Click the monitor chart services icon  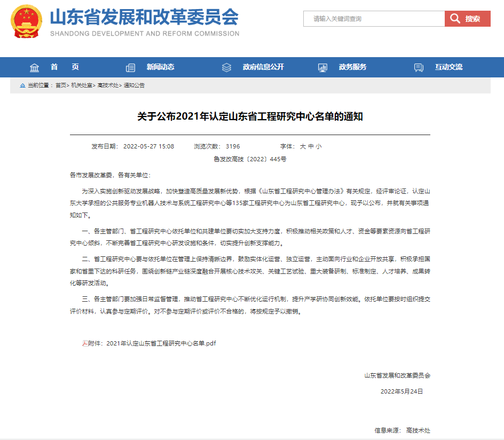pyautogui.click(x=322, y=67)
